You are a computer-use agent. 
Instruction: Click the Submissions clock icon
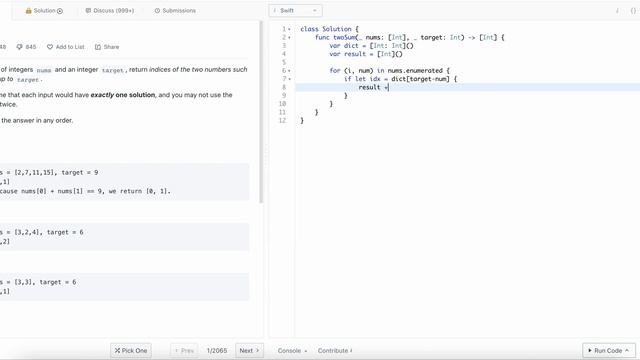tap(157, 11)
